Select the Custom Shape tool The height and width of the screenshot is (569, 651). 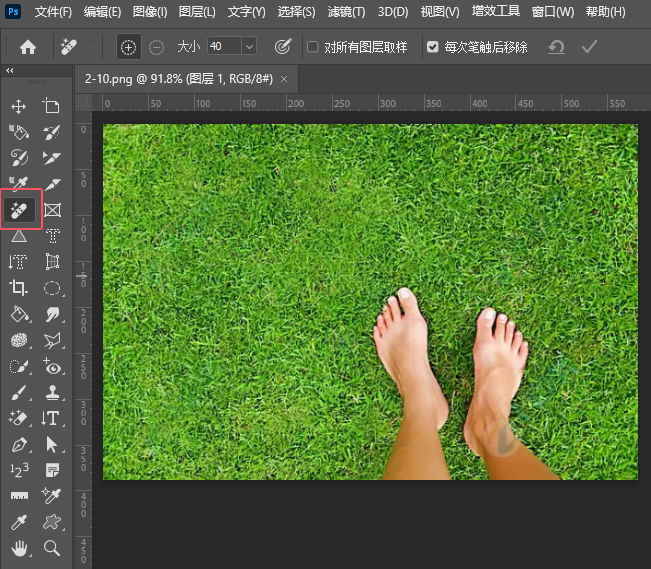tap(52, 522)
